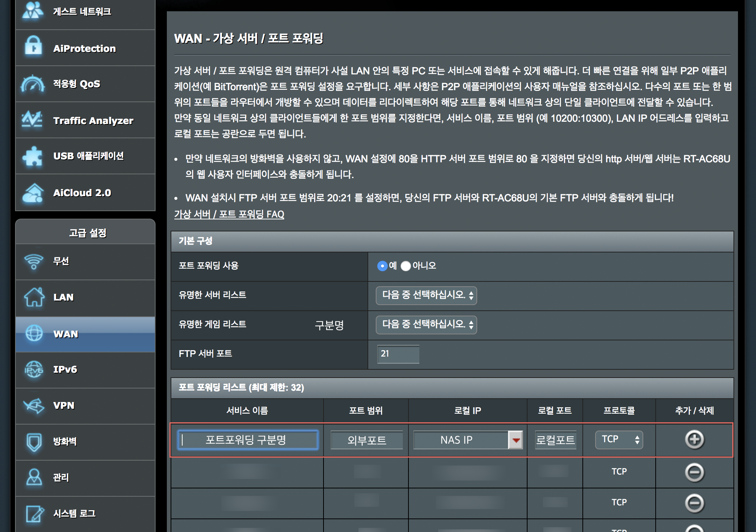Open the 유명한 게임 리스트 dropdown
This screenshot has width=756, height=532.
coord(426,325)
